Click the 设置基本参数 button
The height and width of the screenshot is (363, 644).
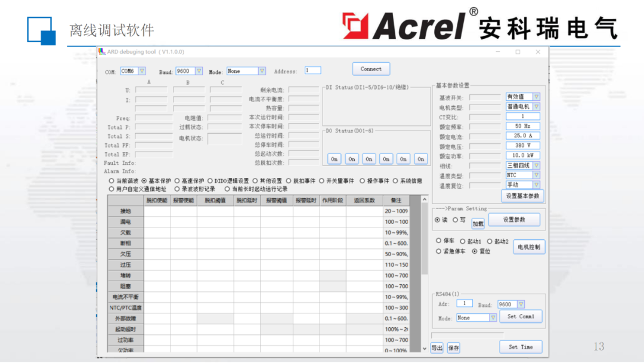pyautogui.click(x=523, y=195)
